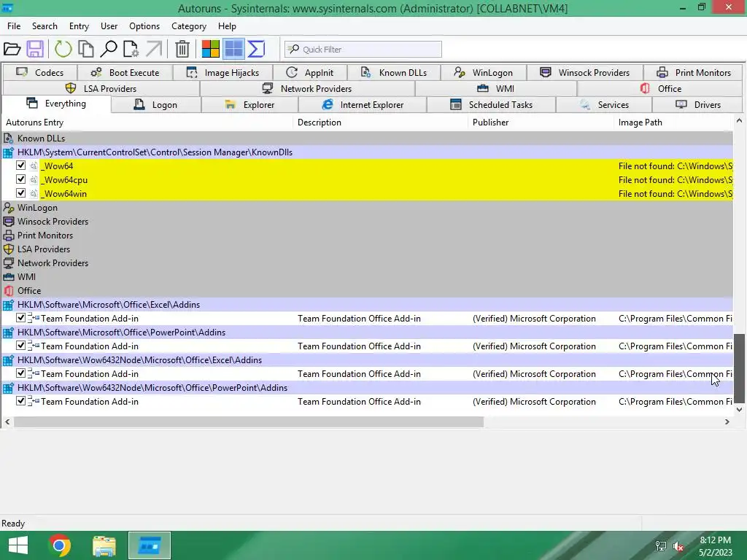Select the Wow6432Node PowerPoint Addins key row

pos(367,388)
